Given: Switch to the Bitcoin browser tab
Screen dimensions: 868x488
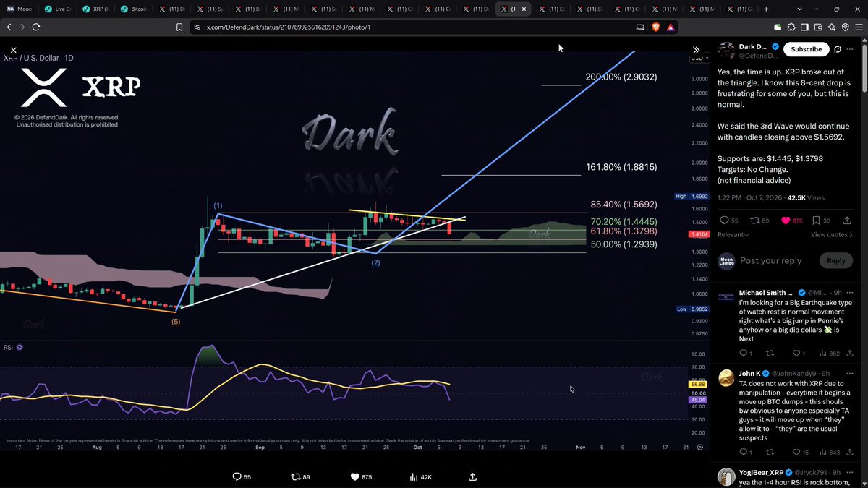Looking at the screenshot, I should click(135, 9).
